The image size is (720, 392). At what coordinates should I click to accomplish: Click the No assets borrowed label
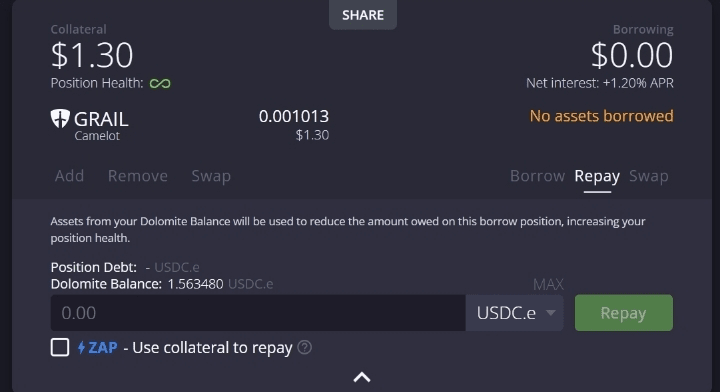click(x=602, y=116)
